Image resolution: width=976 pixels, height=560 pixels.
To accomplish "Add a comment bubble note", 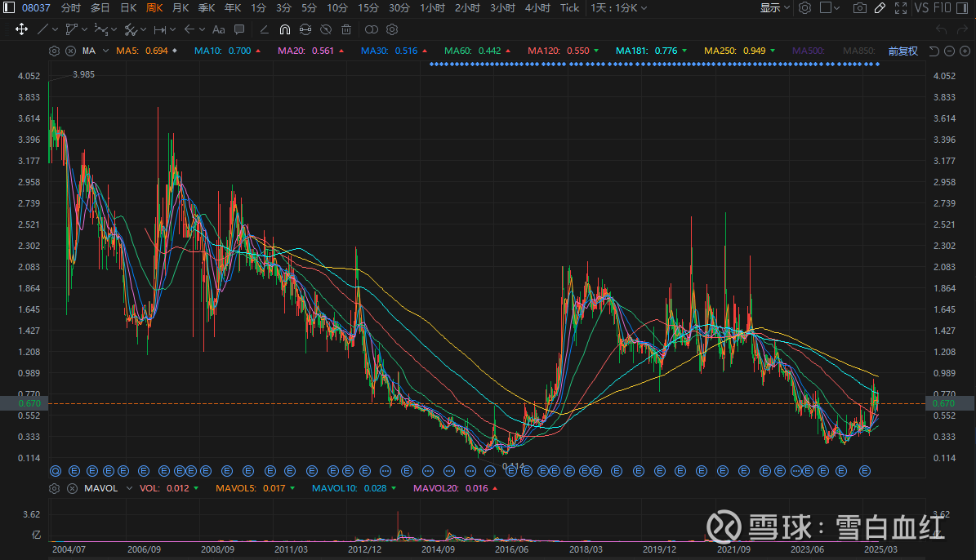I will [x=239, y=29].
